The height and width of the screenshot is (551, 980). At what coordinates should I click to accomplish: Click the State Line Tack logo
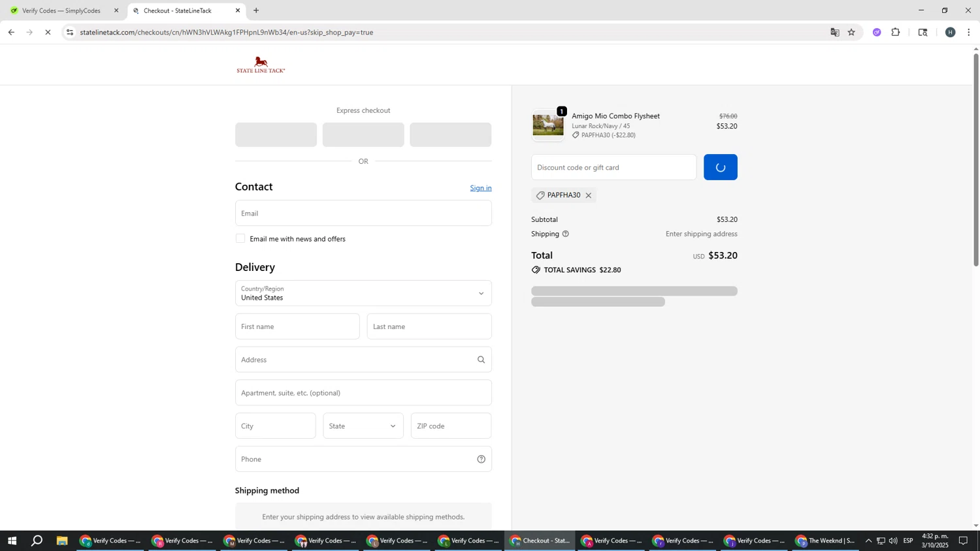coord(261,65)
